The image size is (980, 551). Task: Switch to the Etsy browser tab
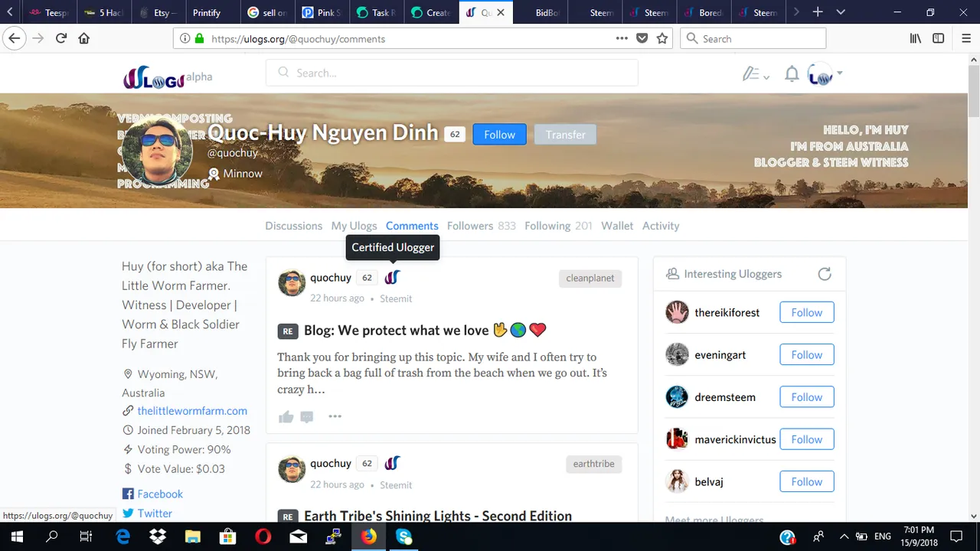pyautogui.click(x=158, y=13)
